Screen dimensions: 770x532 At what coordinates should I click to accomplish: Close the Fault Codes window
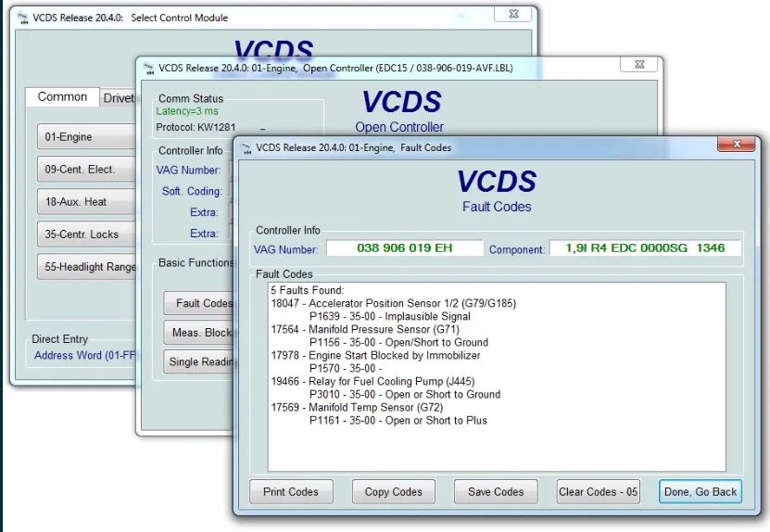(736, 144)
